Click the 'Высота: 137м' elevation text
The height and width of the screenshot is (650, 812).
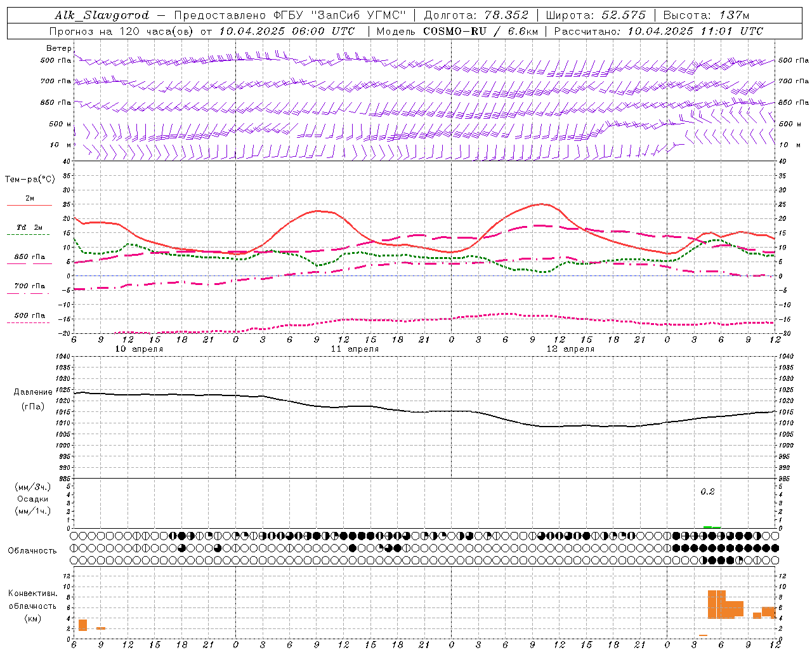click(706, 15)
